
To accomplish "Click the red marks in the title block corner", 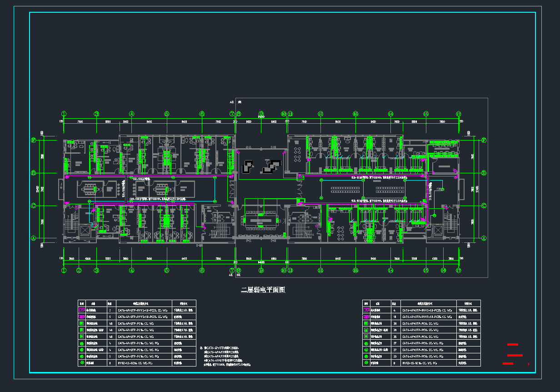I will (x=513, y=354).
